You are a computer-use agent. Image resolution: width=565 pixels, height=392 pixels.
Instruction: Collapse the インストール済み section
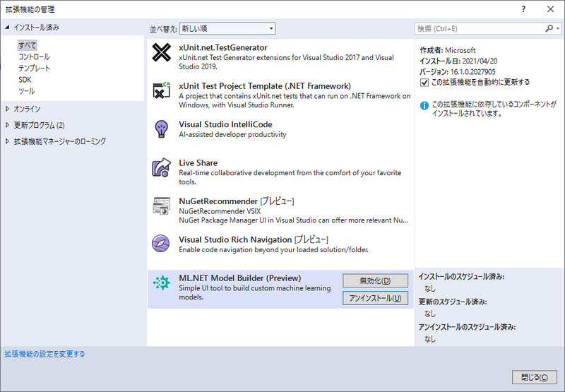[7, 27]
